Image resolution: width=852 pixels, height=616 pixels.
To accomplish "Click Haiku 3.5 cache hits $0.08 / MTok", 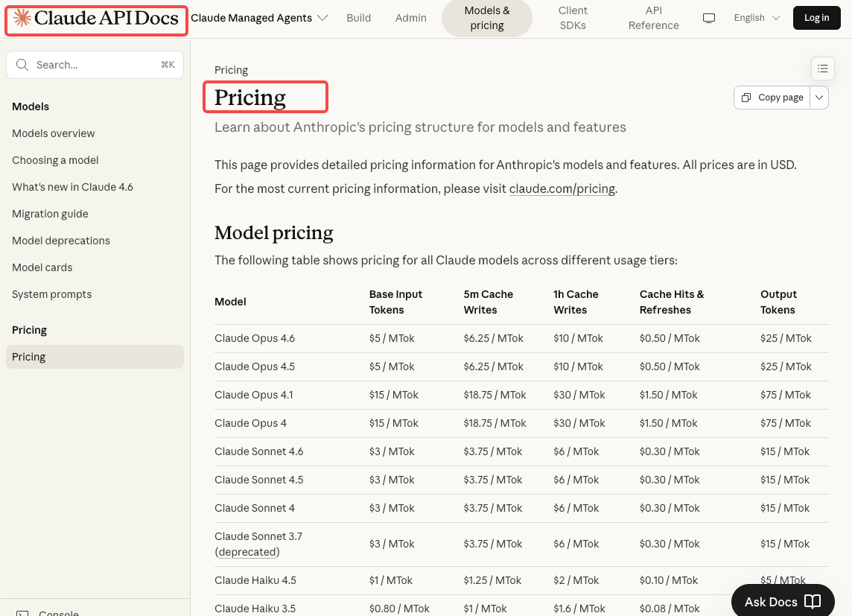I will point(670,609).
